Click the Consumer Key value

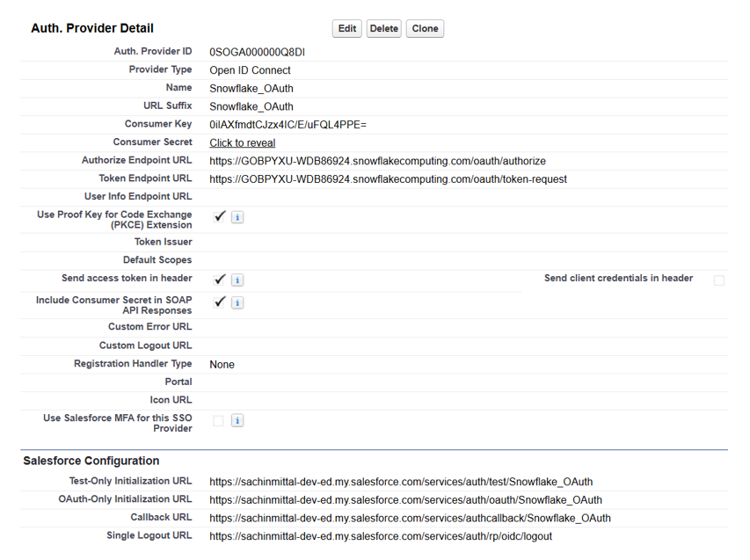[x=288, y=125]
